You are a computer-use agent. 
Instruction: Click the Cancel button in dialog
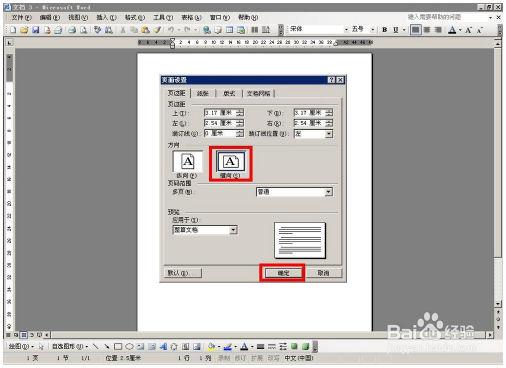click(323, 273)
